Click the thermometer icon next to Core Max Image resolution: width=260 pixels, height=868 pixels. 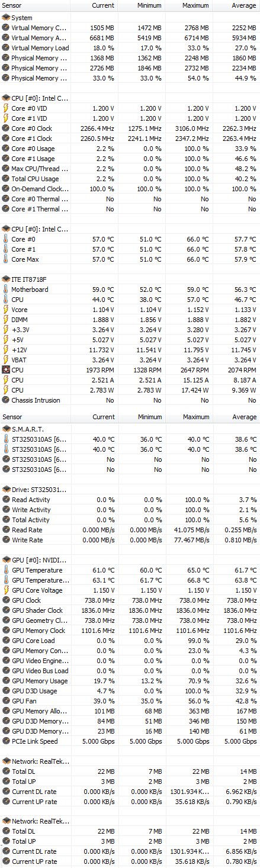[6, 259]
